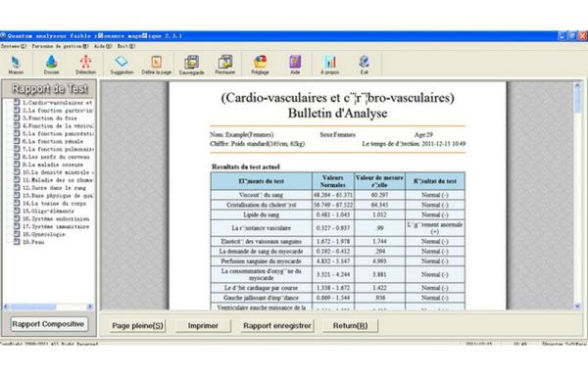Select 9.La maladie osseuse report
The image size is (588, 378).
[53, 165]
